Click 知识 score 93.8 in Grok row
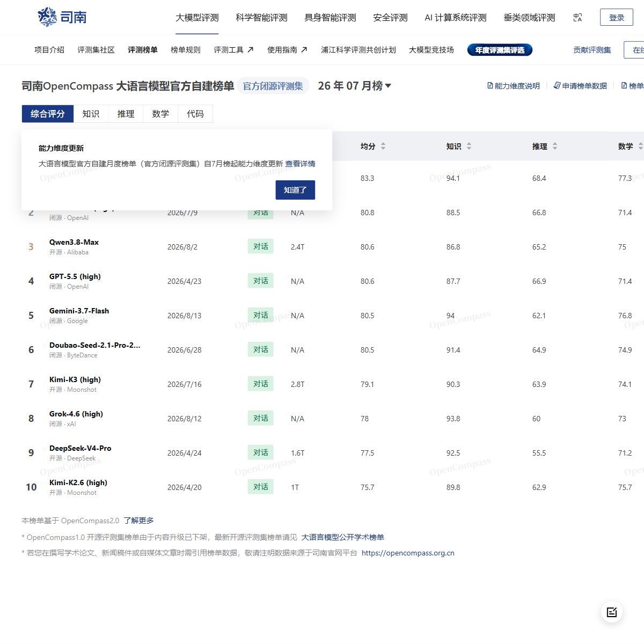 click(453, 419)
